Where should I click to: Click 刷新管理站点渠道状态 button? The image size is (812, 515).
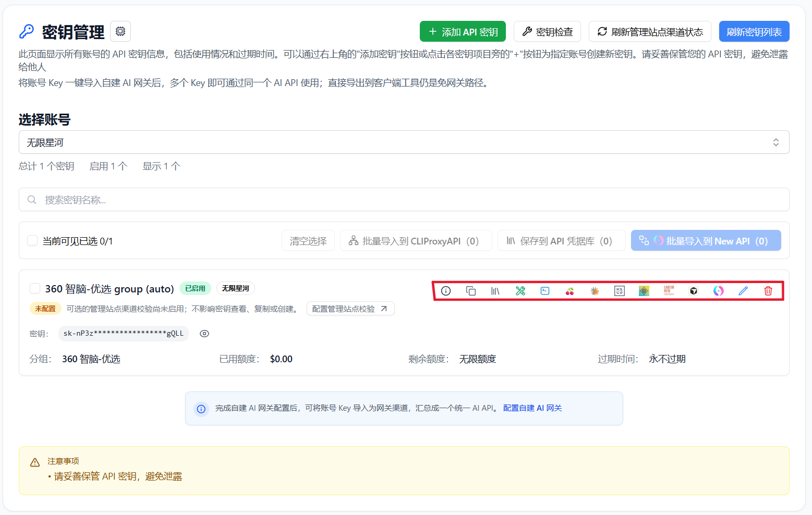(650, 31)
